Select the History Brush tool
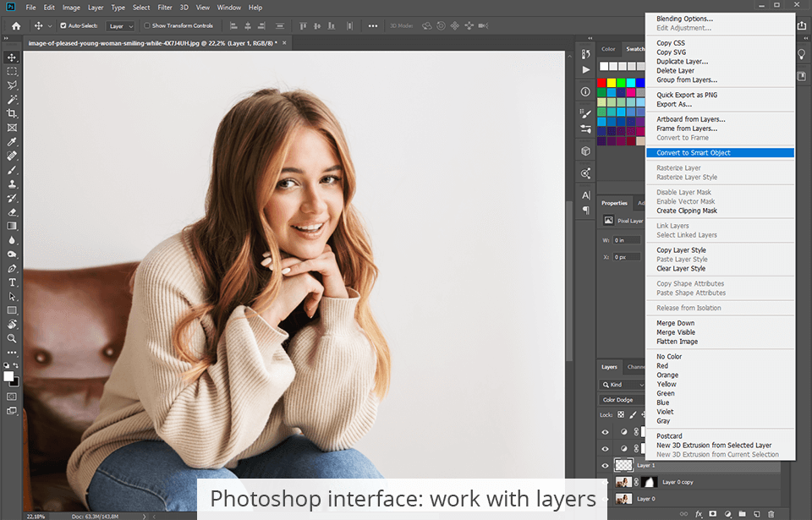Viewport: 812px width, 520px height. 12,198
